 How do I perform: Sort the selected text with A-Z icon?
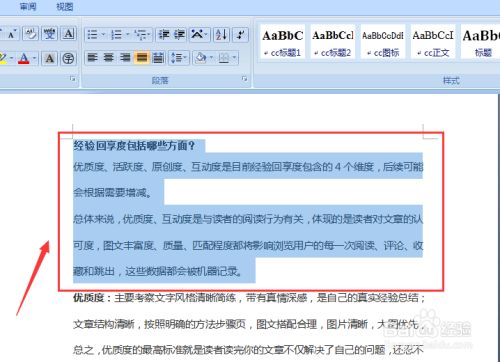(221, 35)
